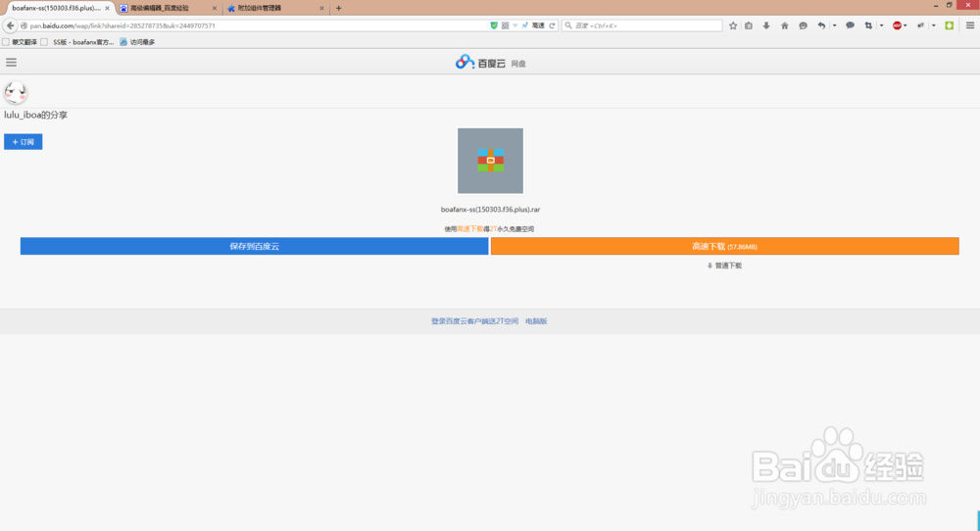Open the downloads arrow icon
This screenshot has height=531, width=980.
pos(766,25)
